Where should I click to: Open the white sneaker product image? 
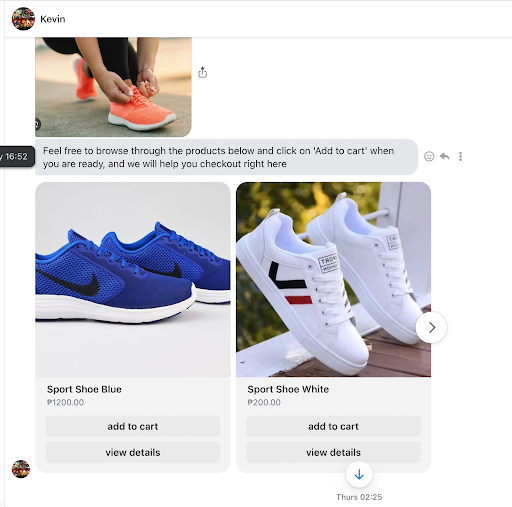(x=333, y=279)
